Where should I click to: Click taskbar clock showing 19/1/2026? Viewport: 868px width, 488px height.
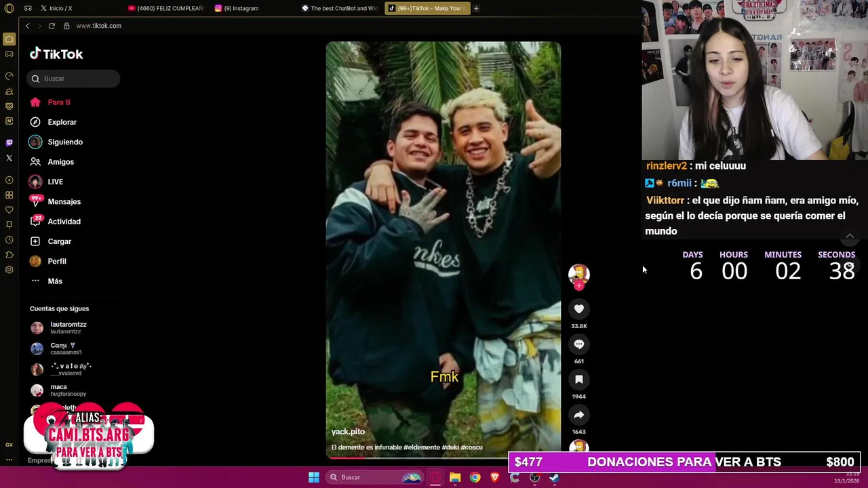(848, 477)
